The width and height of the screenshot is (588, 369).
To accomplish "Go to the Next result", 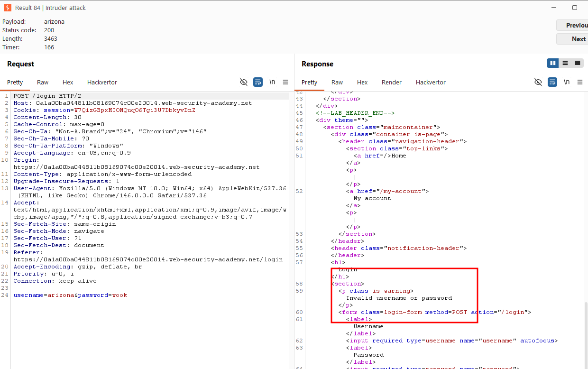I will [572, 39].
